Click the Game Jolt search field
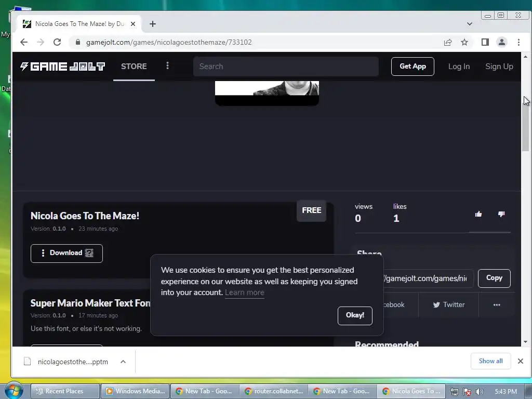532x399 pixels. coord(286,66)
